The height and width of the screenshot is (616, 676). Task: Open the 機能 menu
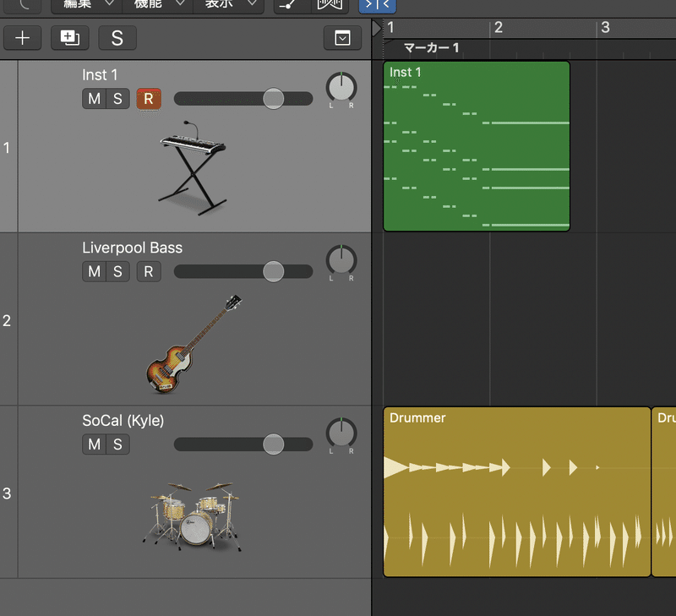pos(158,5)
